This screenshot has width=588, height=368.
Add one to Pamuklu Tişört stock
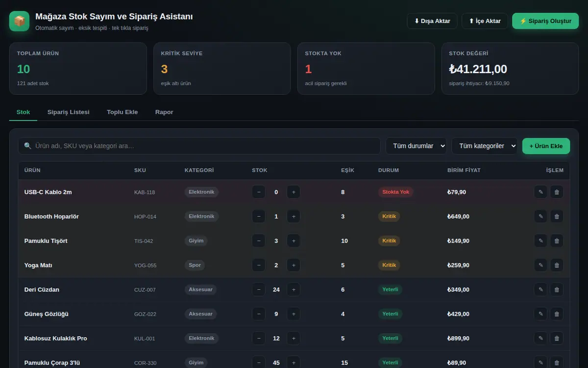click(x=294, y=241)
